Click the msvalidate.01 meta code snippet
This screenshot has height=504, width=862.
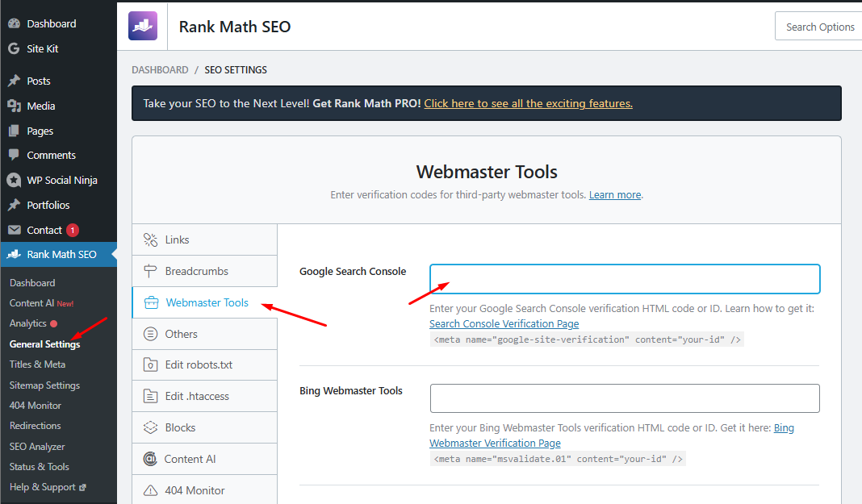point(558,458)
